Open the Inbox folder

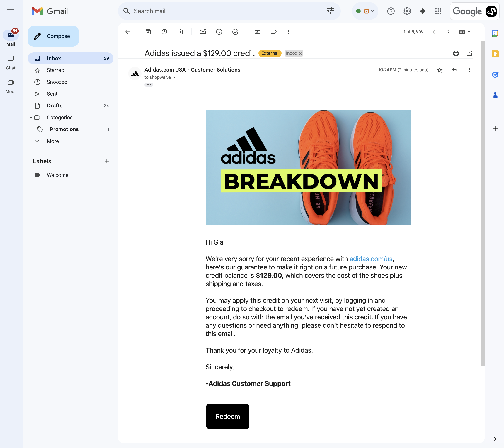pos(71,58)
